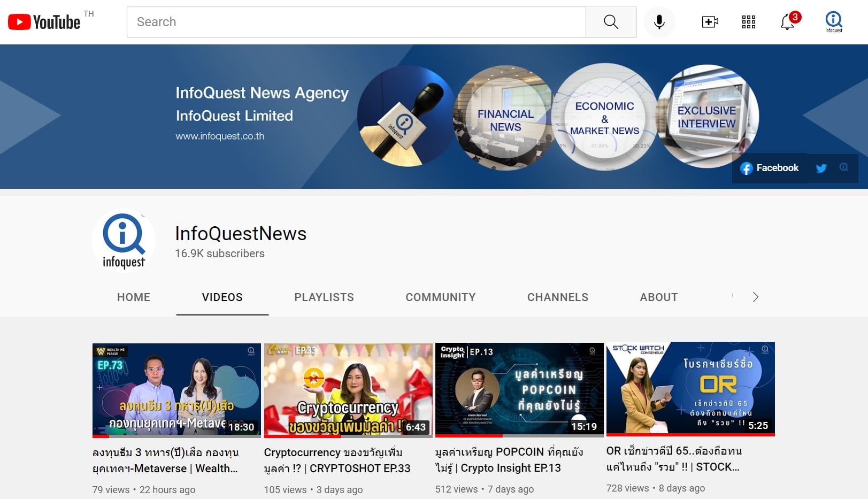
Task: Switch to the ABOUT tab
Action: click(659, 297)
